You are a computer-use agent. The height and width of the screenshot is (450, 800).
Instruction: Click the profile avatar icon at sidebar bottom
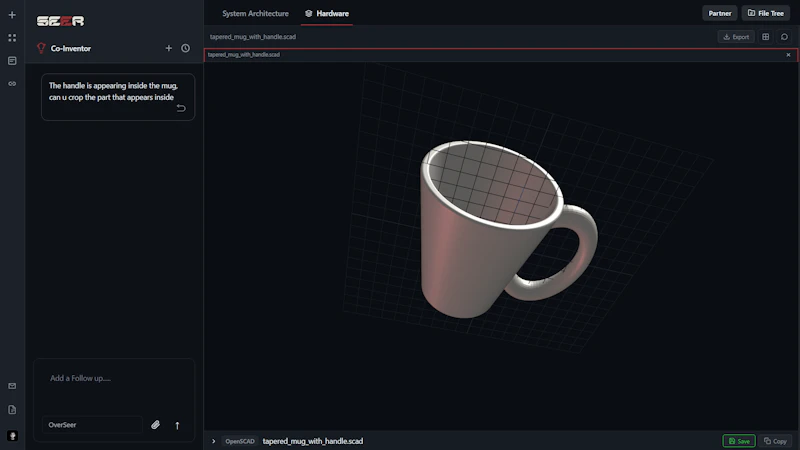pos(12,436)
